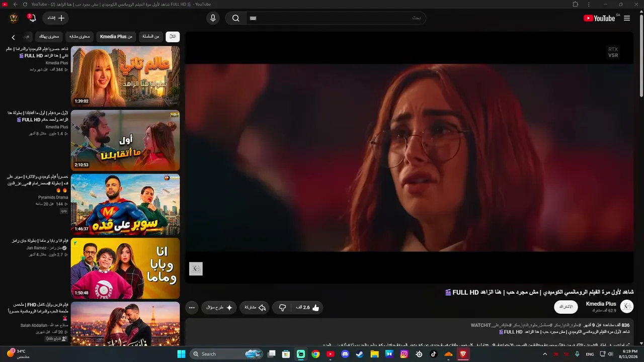This screenshot has height=362, width=644.
Task: Open the Salah Abdallah channel link
Action: click(x=44, y=325)
